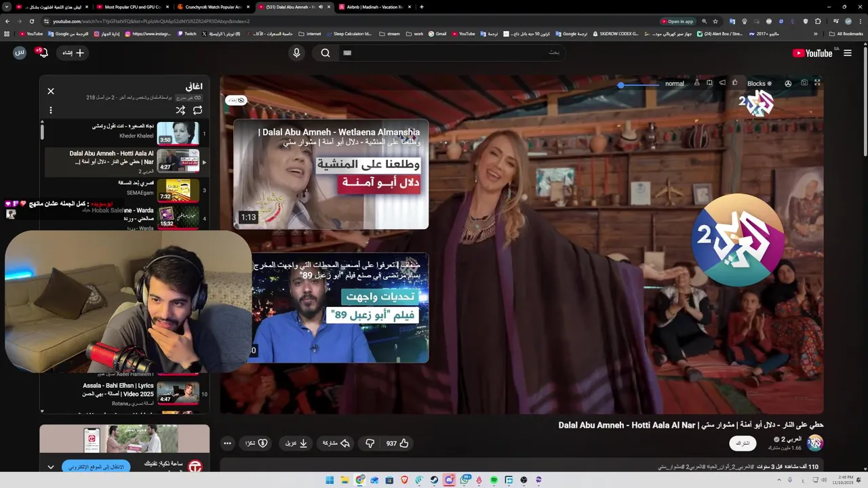Dislike the video
Image resolution: width=868 pixels, height=488 pixels.
tap(370, 443)
